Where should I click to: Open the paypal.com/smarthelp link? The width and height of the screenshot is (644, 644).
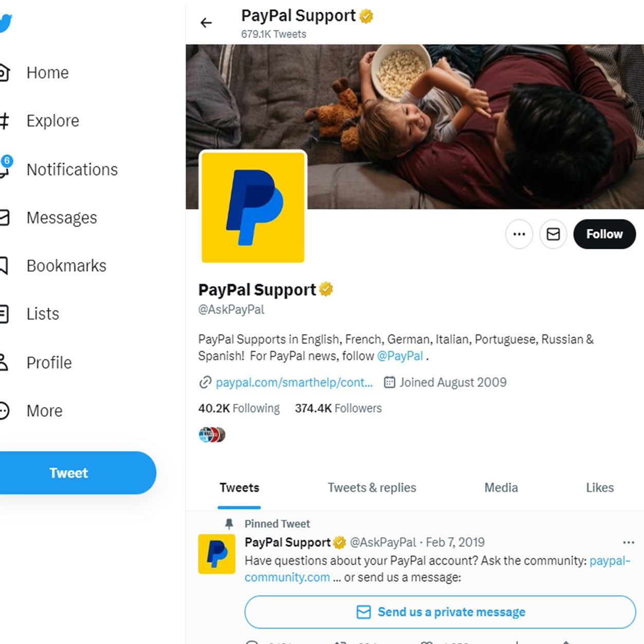pos(293,382)
